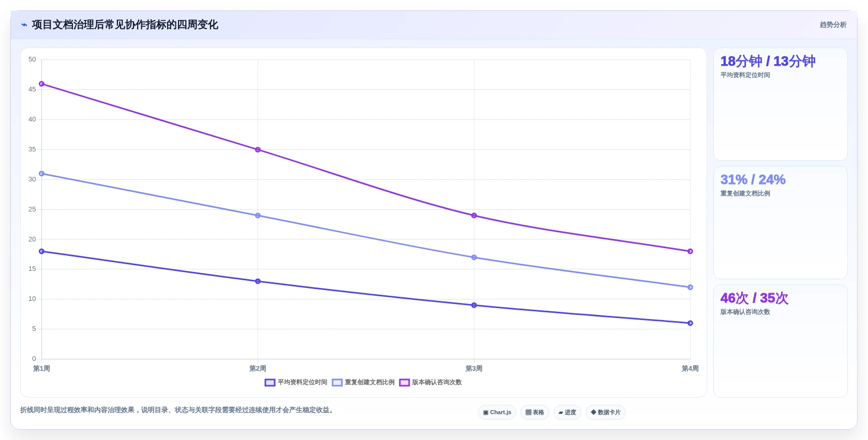Click the 第1周 x-axis label
Image resolution: width=868 pixels, height=440 pixels.
[41, 369]
